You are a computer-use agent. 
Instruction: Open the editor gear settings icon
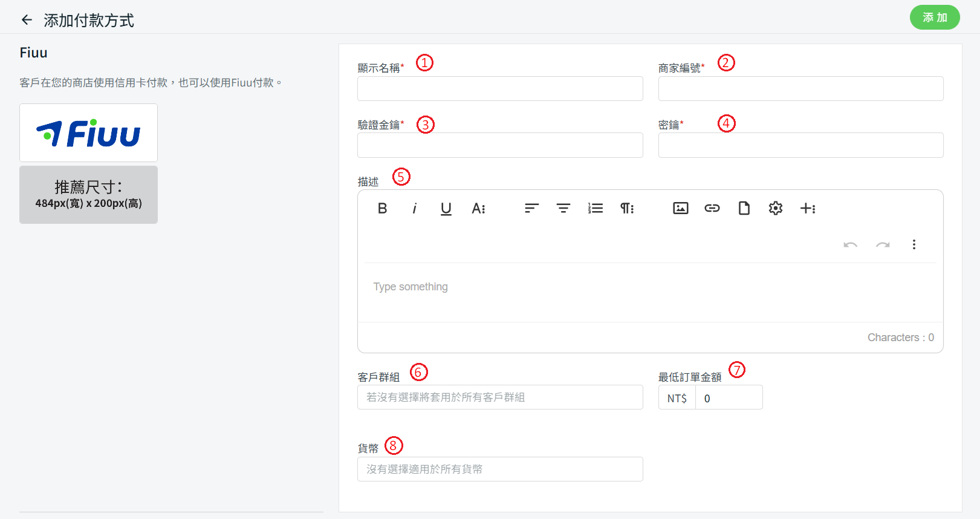pos(776,209)
